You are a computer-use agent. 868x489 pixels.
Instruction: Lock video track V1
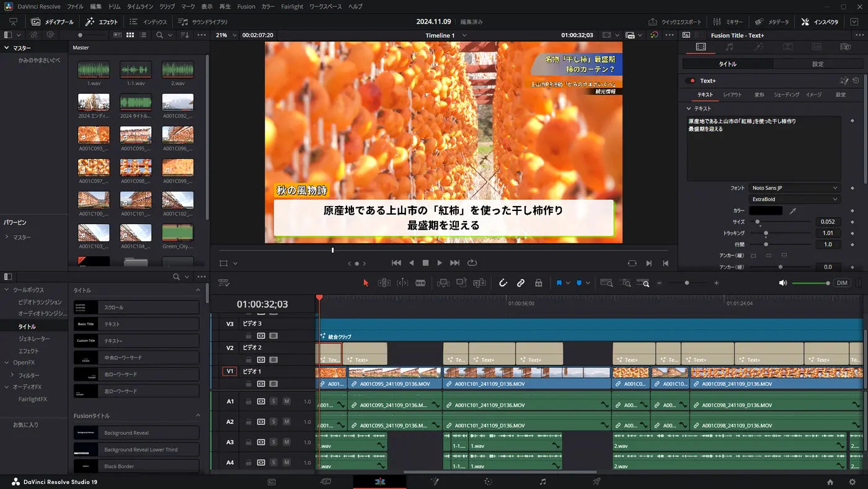(249, 384)
